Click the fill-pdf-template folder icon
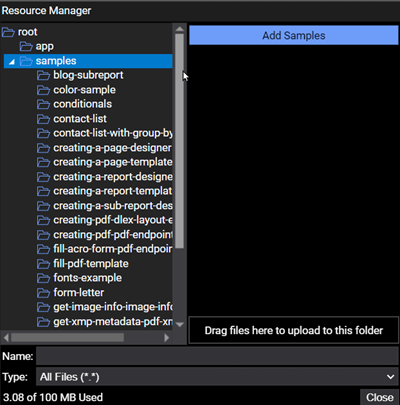 click(x=43, y=264)
